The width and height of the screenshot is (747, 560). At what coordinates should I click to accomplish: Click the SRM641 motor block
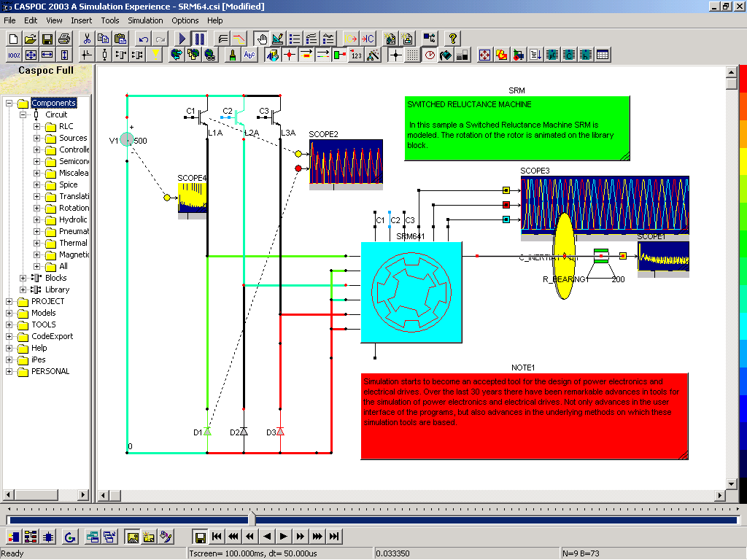411,292
